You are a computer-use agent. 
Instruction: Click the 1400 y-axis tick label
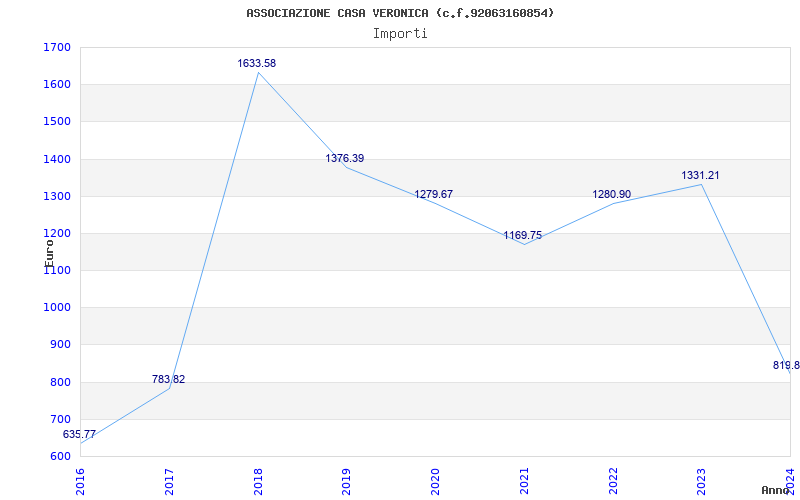coord(57,159)
